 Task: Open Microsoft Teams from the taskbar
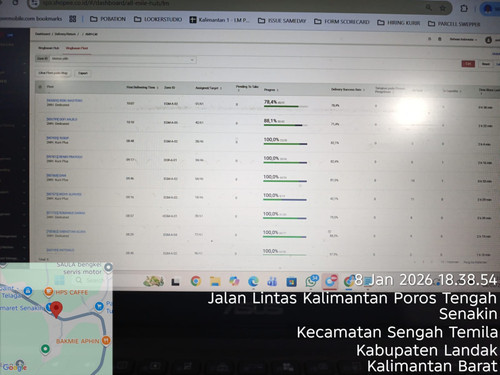click(x=272, y=282)
